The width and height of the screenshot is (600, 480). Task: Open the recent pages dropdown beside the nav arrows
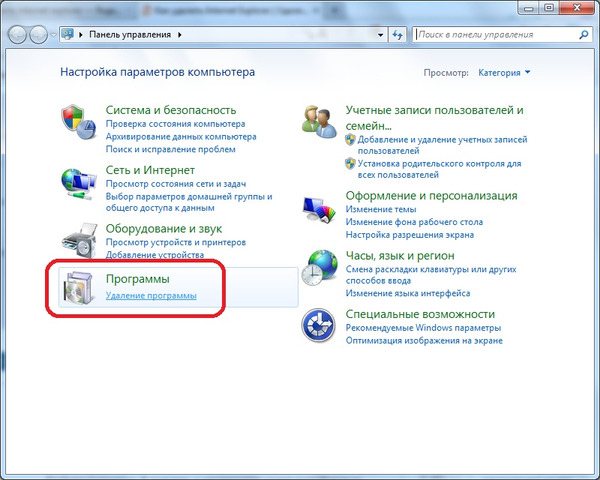click(x=54, y=35)
